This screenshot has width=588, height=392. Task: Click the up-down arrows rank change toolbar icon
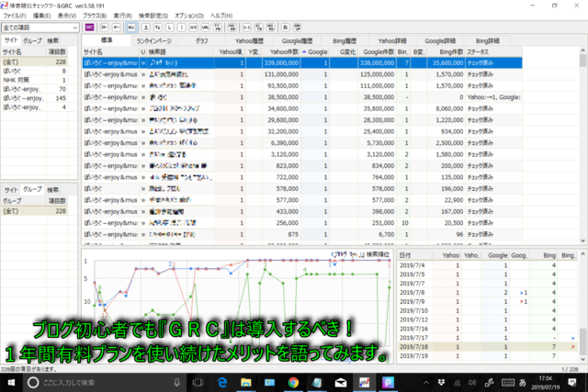point(158,28)
